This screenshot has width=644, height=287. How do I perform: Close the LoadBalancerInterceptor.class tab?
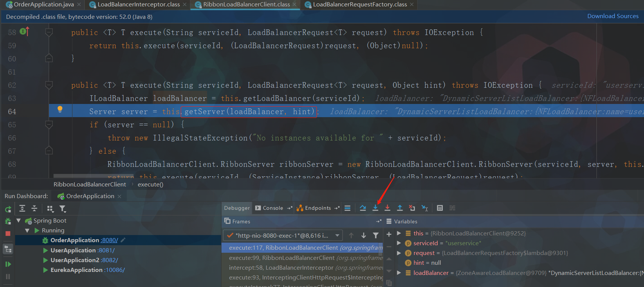pyautogui.click(x=184, y=5)
